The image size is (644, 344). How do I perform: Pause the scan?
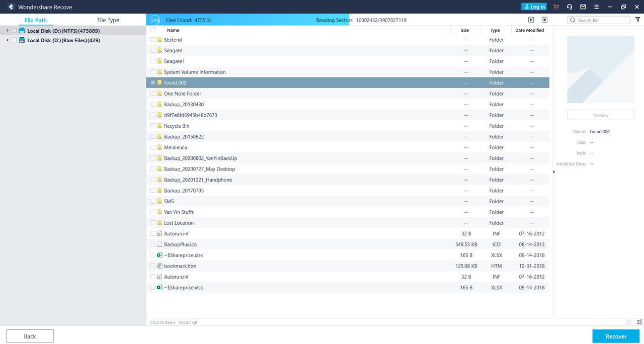coord(531,20)
